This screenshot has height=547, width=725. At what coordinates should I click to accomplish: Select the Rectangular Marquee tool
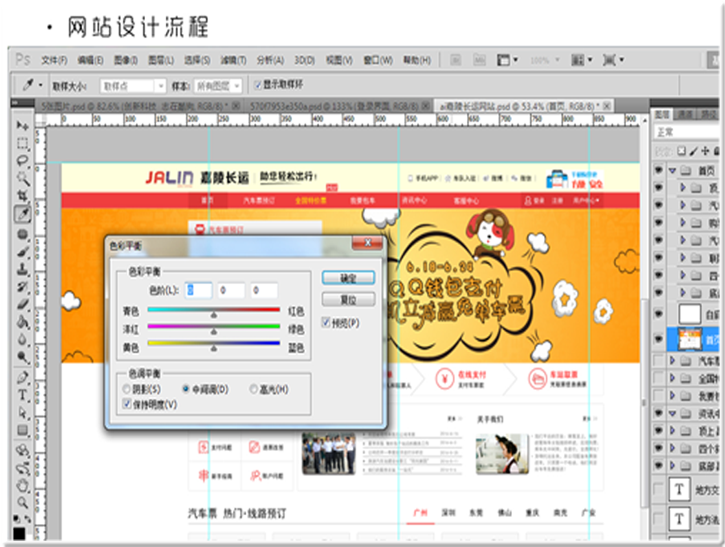pos(22,144)
